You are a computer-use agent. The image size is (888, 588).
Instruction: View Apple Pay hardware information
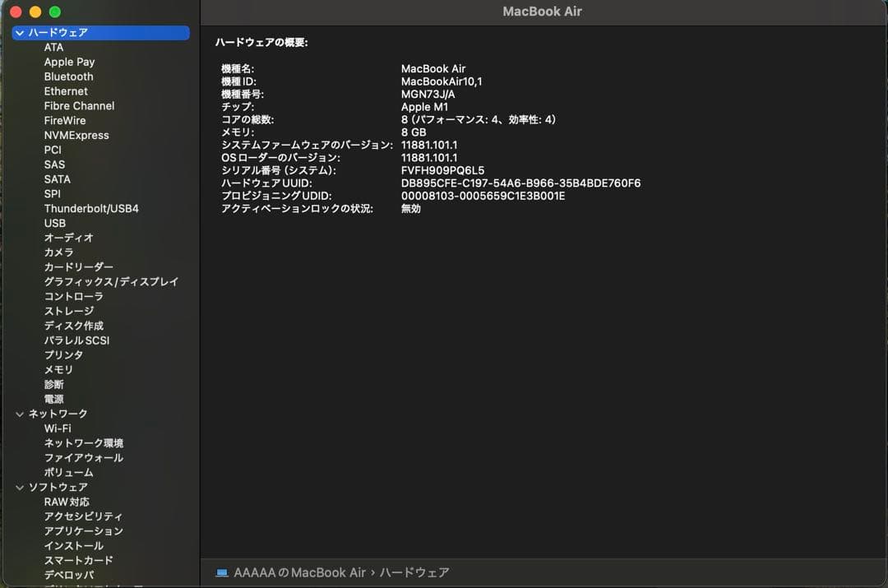click(x=69, y=62)
